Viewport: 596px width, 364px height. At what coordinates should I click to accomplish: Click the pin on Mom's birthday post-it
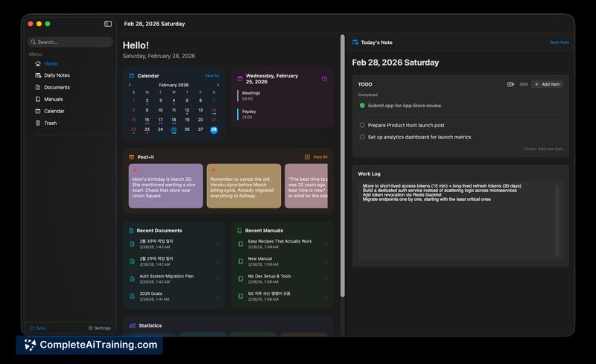pos(136,170)
